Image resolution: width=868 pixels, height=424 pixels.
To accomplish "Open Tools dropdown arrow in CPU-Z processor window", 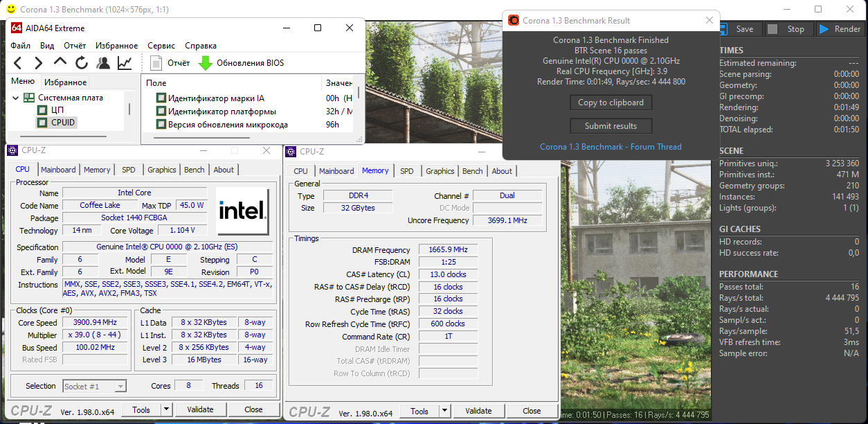I will [166, 409].
